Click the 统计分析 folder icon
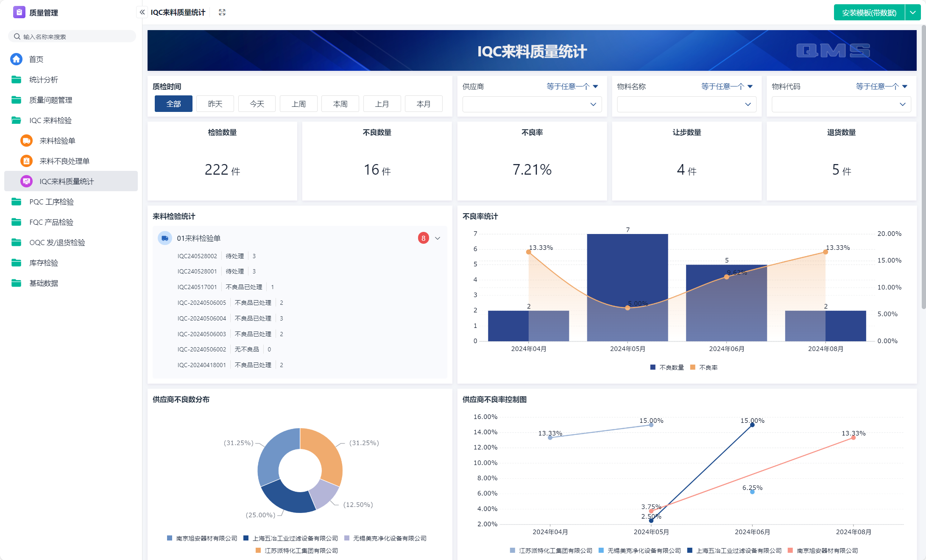The height and width of the screenshot is (560, 926). coord(17,80)
